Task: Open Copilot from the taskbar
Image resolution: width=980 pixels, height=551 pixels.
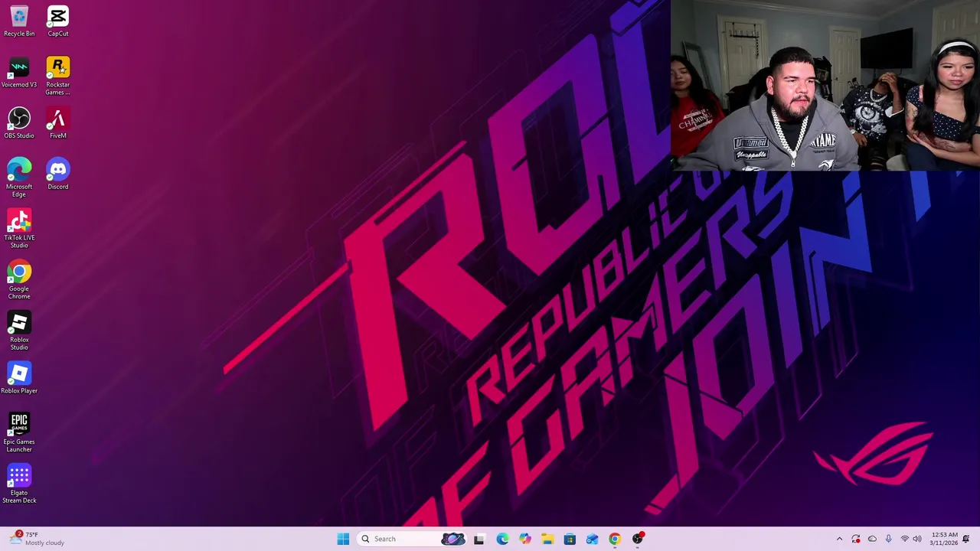Action: 524,539
